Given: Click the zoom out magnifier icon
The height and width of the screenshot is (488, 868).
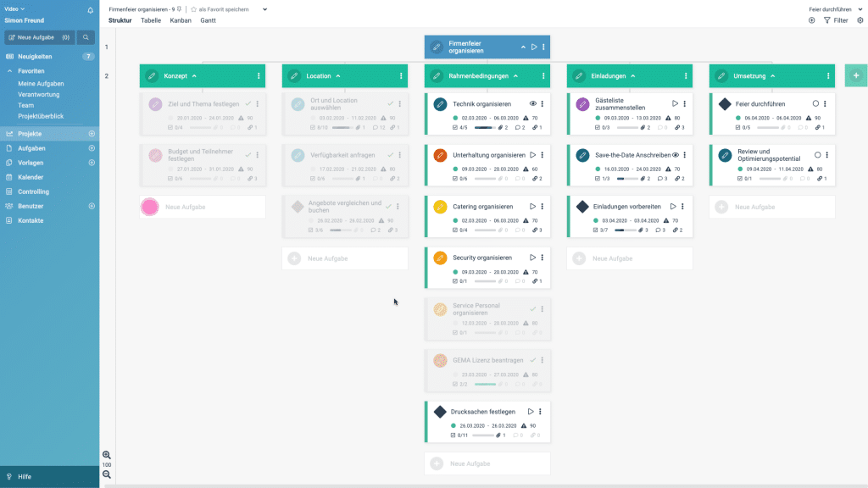Looking at the screenshot, I should pos(107,474).
